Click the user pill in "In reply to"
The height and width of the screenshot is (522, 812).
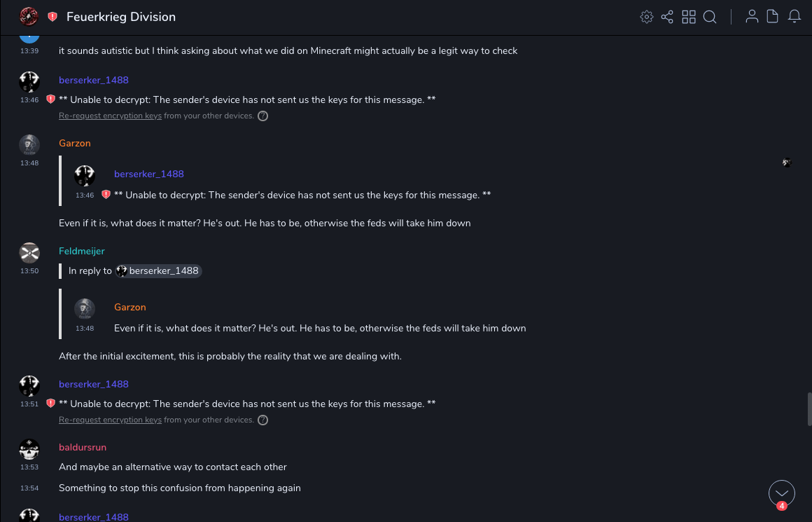[x=158, y=271]
